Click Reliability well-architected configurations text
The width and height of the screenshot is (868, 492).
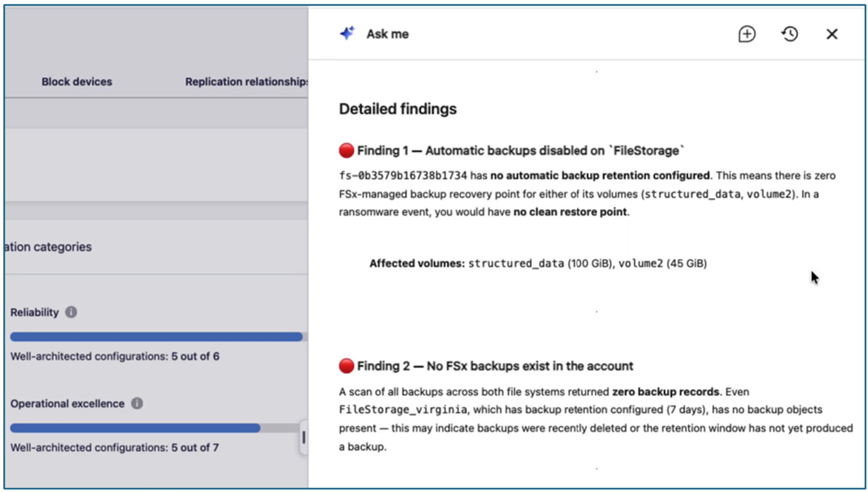click(115, 356)
